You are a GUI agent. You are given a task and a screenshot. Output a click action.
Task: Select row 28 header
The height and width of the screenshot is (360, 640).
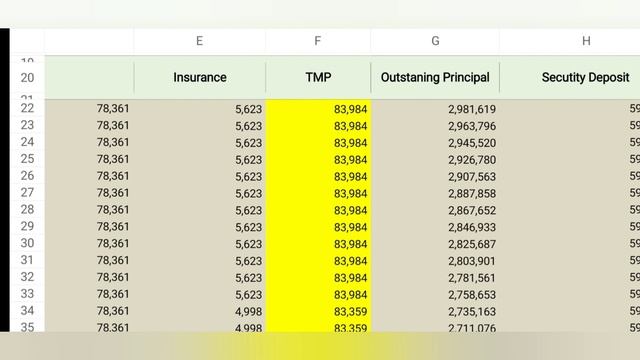pyautogui.click(x=27, y=210)
